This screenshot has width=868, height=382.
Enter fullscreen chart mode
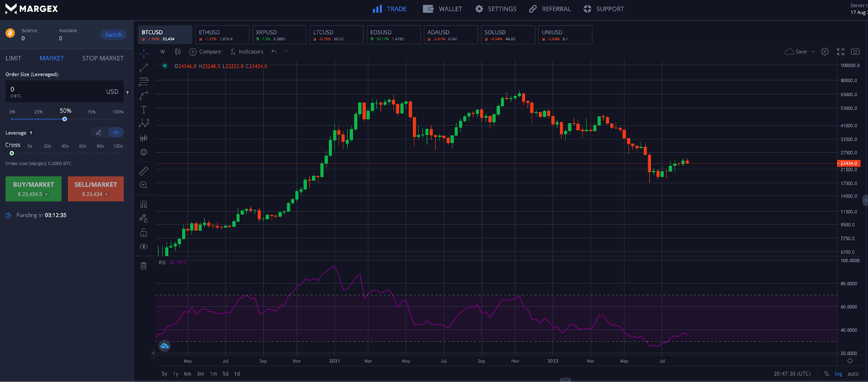pyautogui.click(x=840, y=52)
